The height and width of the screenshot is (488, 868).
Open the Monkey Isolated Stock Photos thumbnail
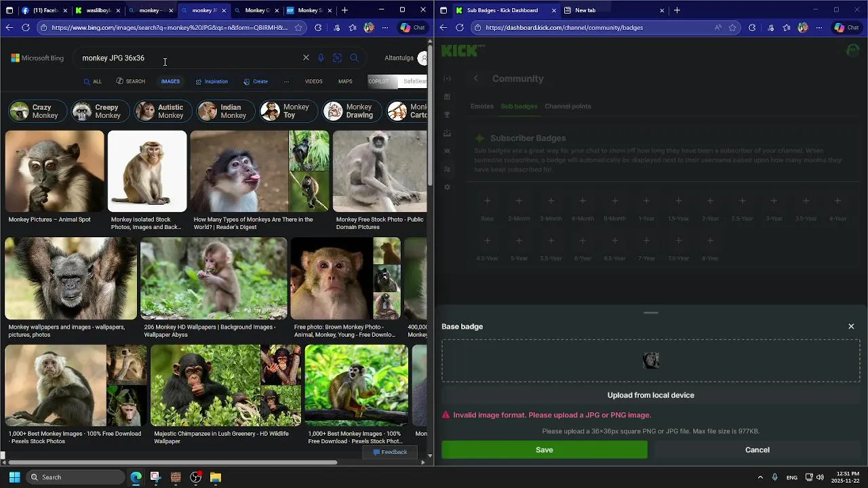147,171
